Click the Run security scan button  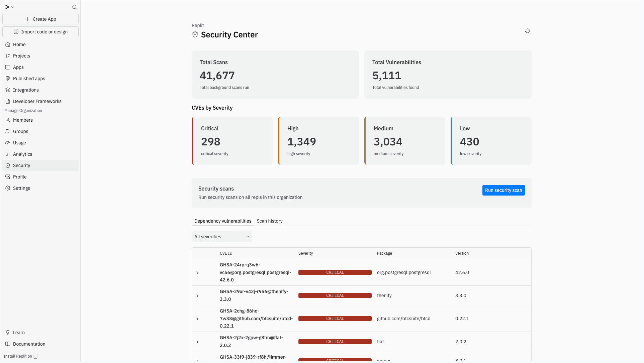point(503,190)
